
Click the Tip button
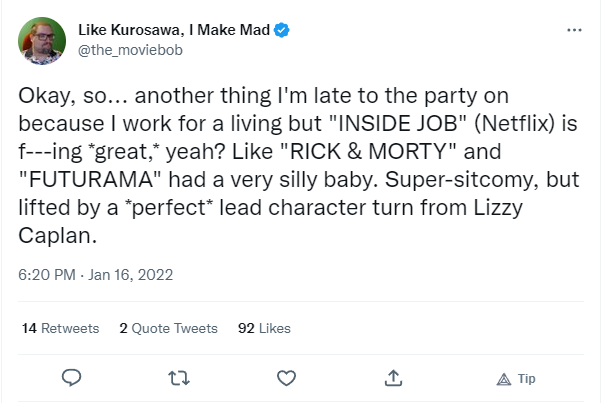pos(516,378)
